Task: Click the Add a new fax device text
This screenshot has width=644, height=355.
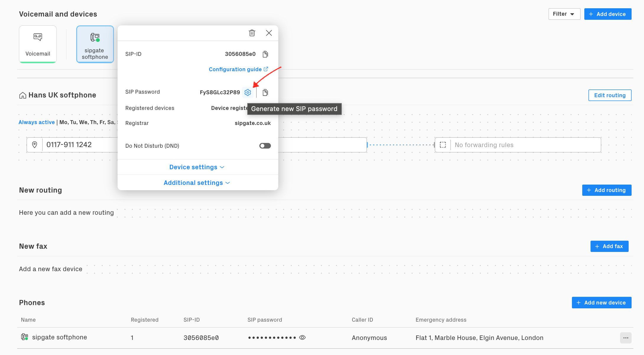Action: 51,269
